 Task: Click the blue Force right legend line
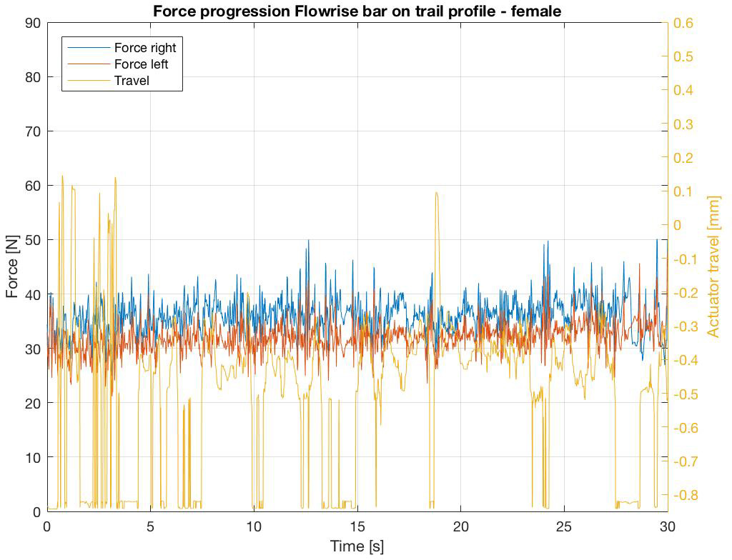[89, 48]
